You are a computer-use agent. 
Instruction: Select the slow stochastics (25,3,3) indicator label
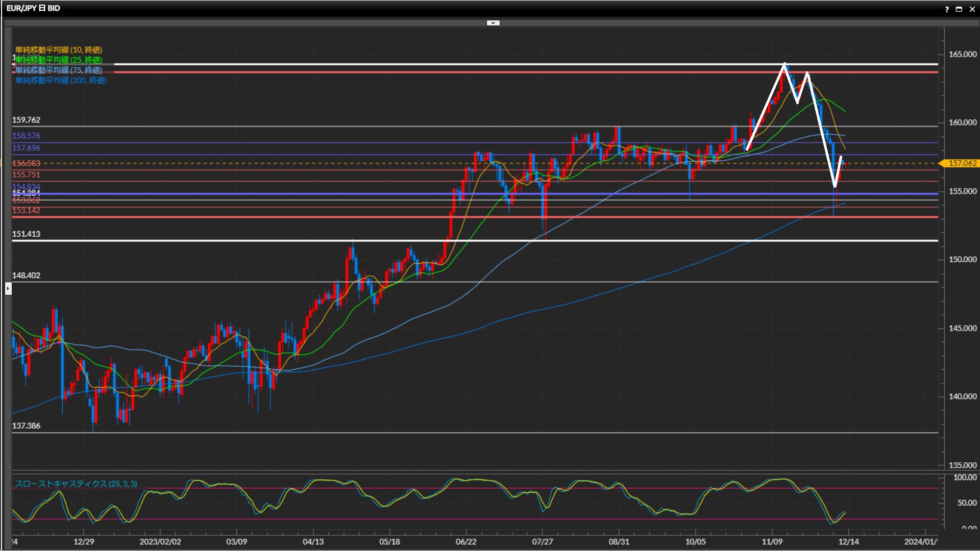point(76,484)
